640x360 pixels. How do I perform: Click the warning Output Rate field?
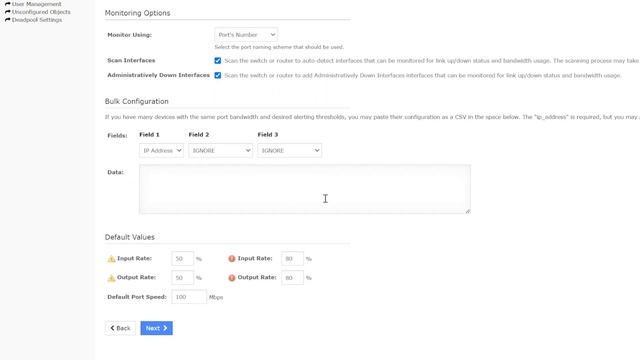[x=182, y=278]
